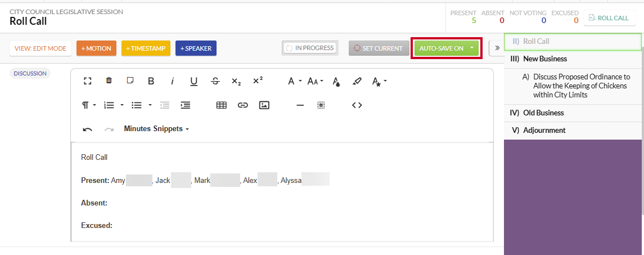
Task: Click the Absent: line in editor
Action: click(94, 203)
